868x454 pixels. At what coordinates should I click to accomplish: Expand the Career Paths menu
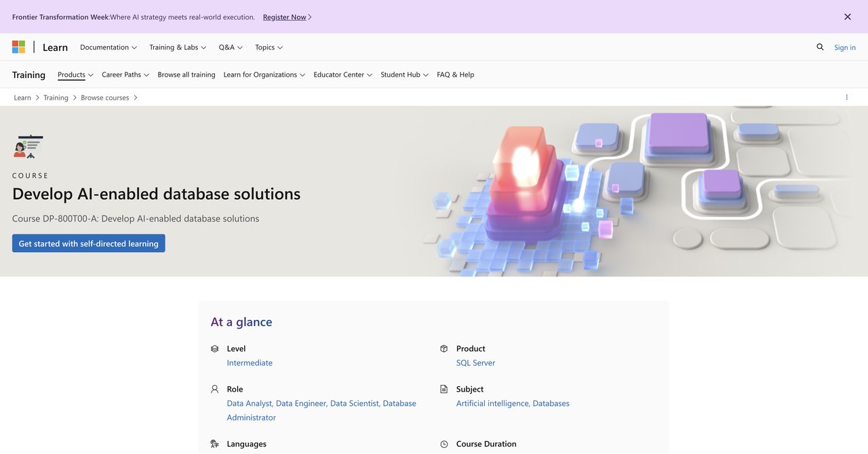point(125,75)
